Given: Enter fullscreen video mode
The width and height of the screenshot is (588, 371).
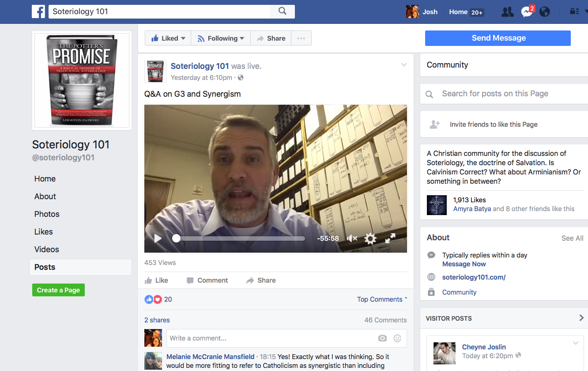Looking at the screenshot, I should (x=390, y=238).
